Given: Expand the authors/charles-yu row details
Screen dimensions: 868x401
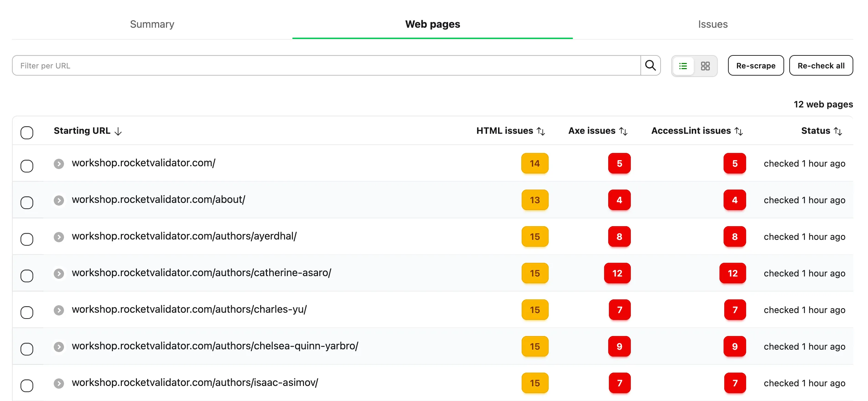Looking at the screenshot, I should pos(59,310).
